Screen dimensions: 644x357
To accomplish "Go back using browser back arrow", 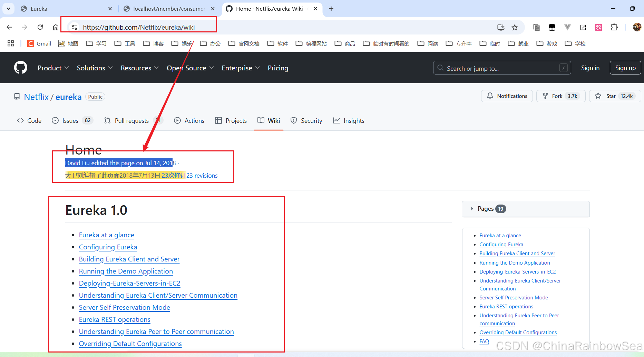I will 9,27.
